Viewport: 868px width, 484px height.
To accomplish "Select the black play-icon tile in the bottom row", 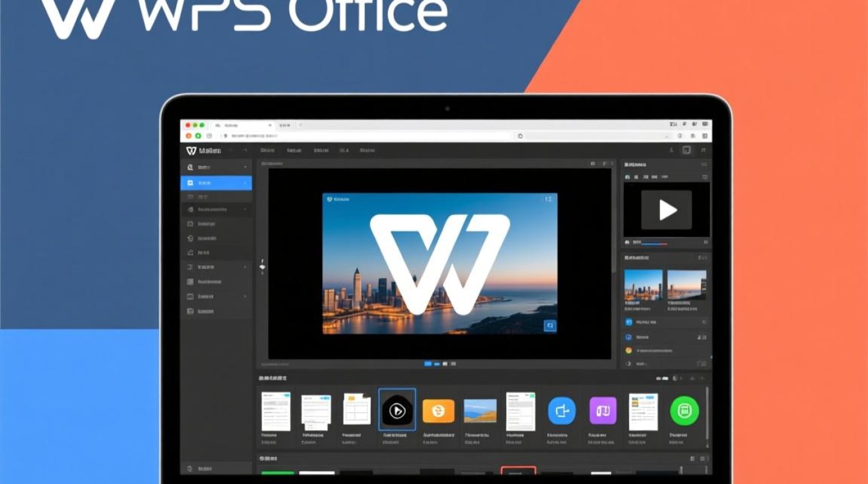I will [x=397, y=410].
